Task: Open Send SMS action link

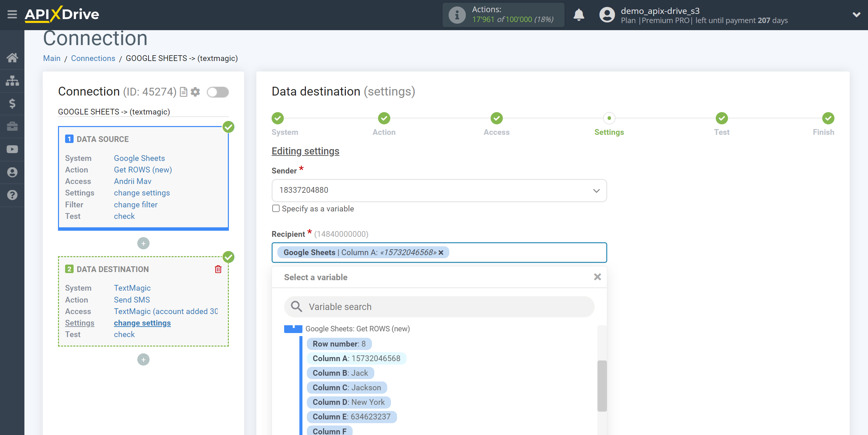Action: pyautogui.click(x=132, y=300)
